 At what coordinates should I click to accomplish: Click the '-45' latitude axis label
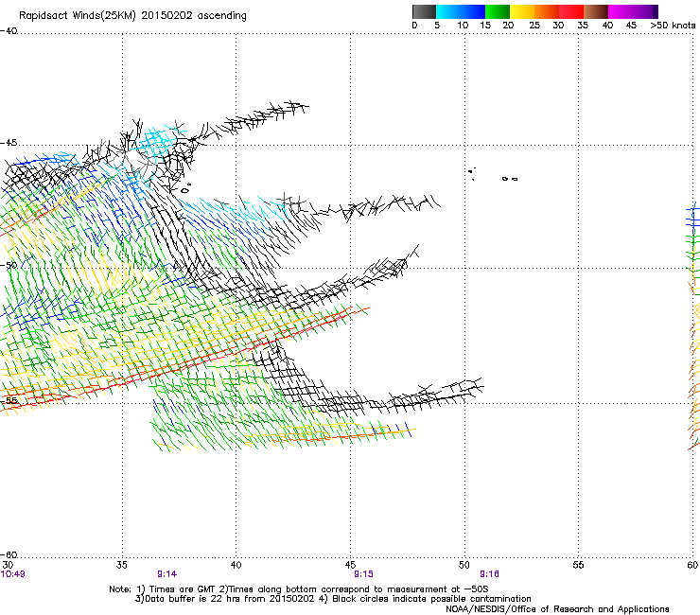coord(9,143)
